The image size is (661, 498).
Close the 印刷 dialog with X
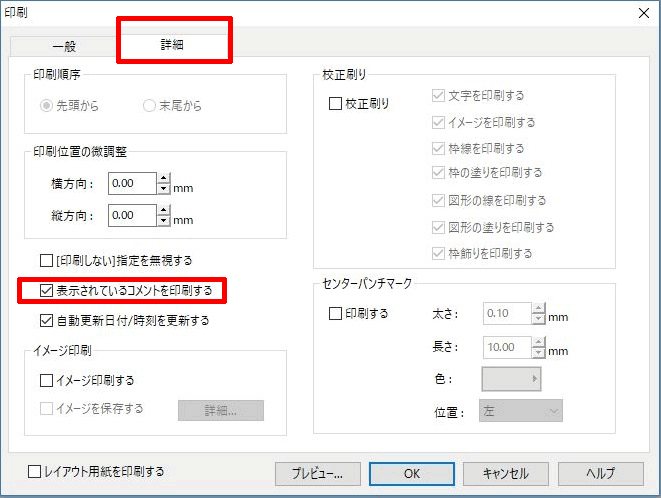[644, 13]
